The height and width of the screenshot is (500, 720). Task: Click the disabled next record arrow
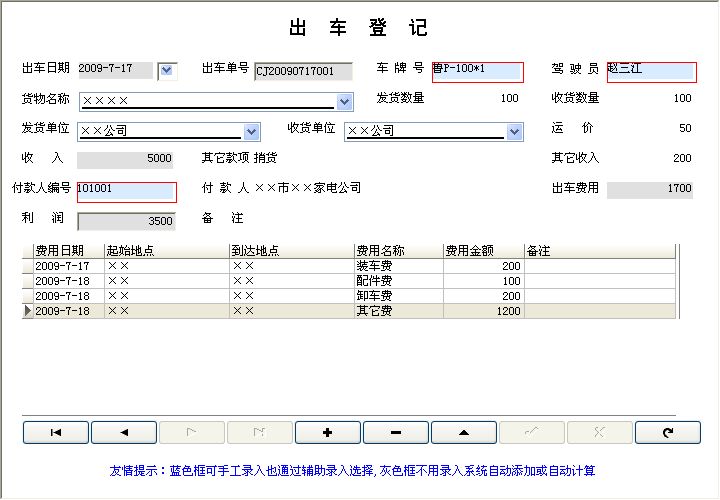coord(192,432)
